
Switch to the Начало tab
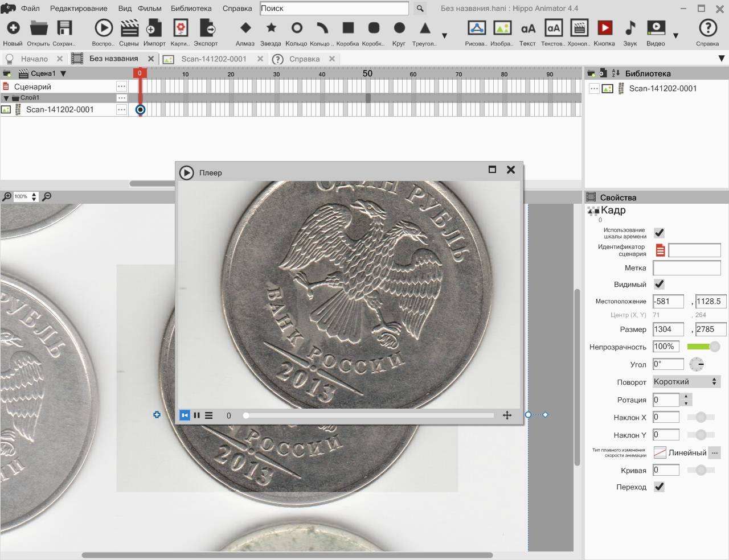point(34,59)
